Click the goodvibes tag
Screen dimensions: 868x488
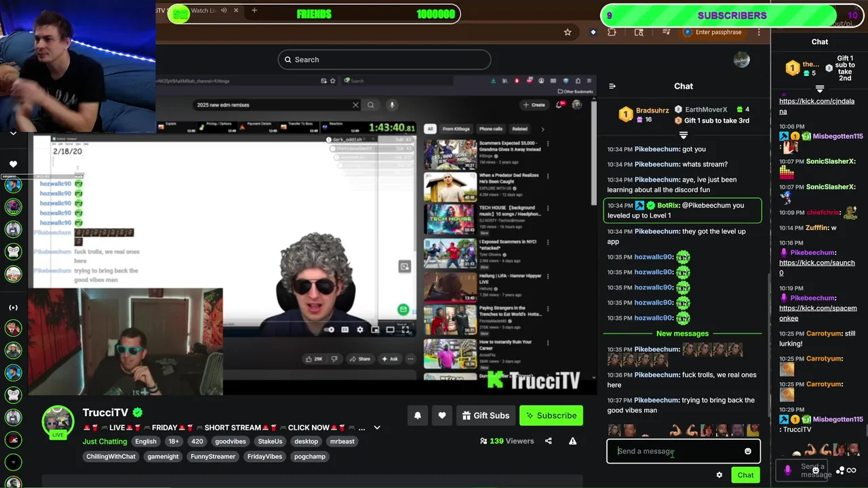(x=230, y=441)
